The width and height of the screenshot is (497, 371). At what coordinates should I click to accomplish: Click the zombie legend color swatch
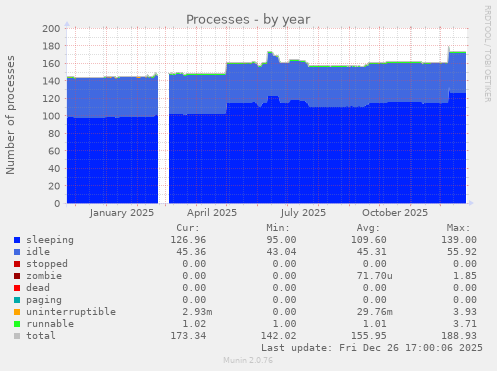(x=17, y=276)
